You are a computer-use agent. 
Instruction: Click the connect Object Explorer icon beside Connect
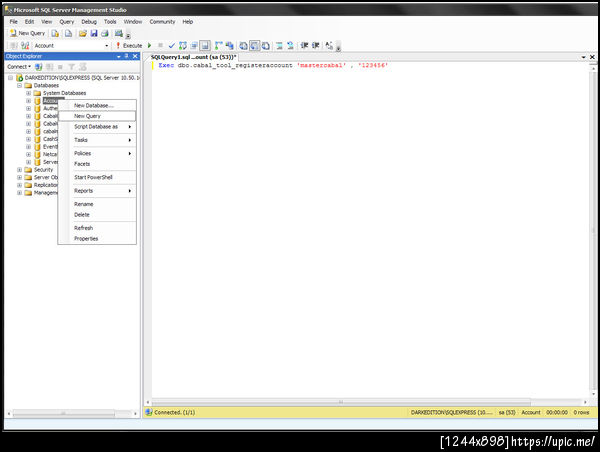39,67
